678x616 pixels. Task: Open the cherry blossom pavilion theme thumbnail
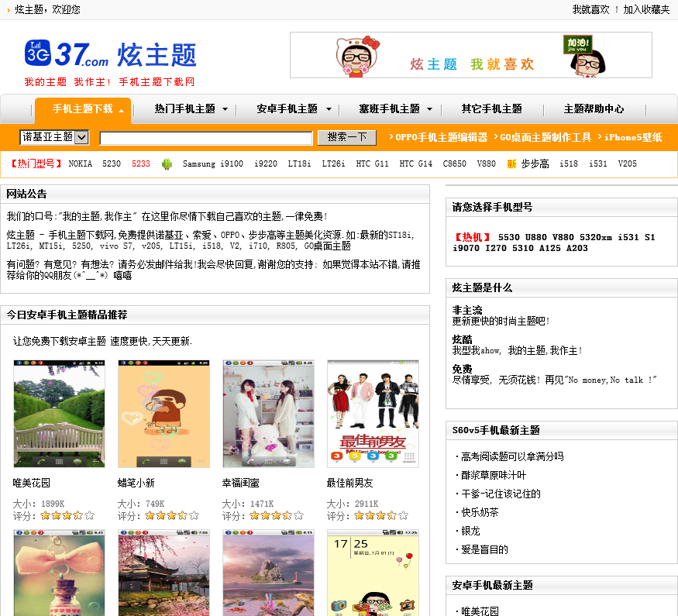coord(163,573)
